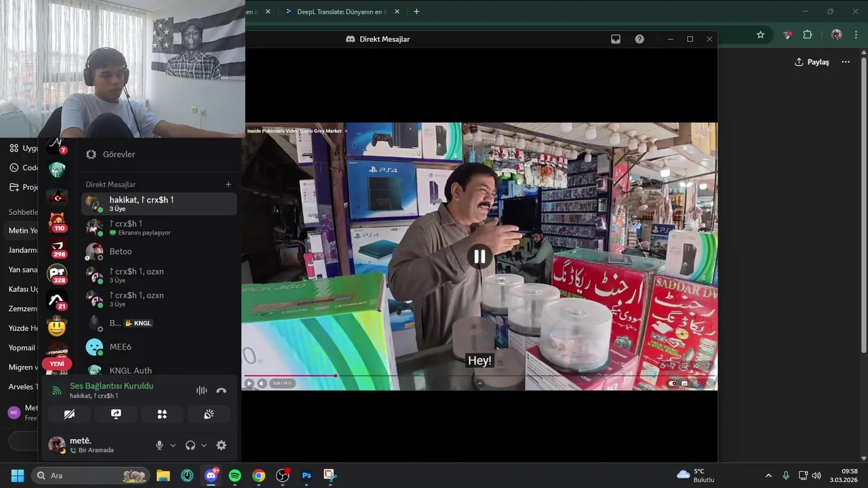This screenshot has height=488, width=868.
Task: Open the server with the 110 unread badge
Action: 57,222
